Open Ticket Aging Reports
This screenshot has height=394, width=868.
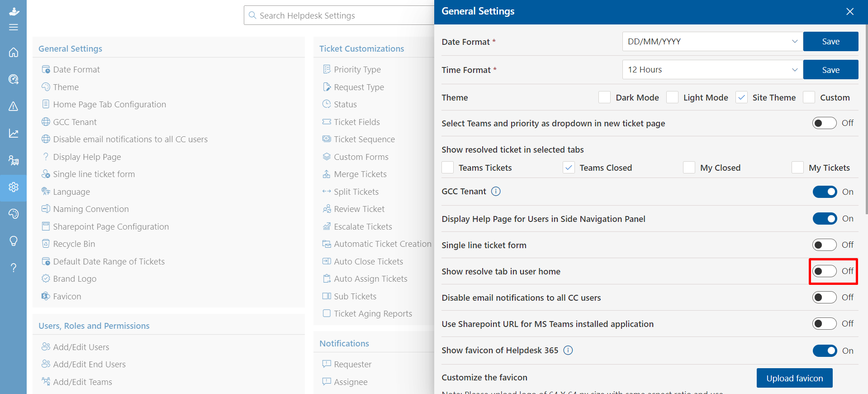(x=373, y=314)
